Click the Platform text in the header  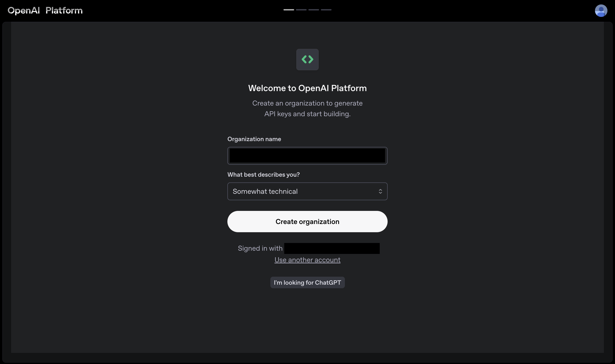click(x=64, y=10)
